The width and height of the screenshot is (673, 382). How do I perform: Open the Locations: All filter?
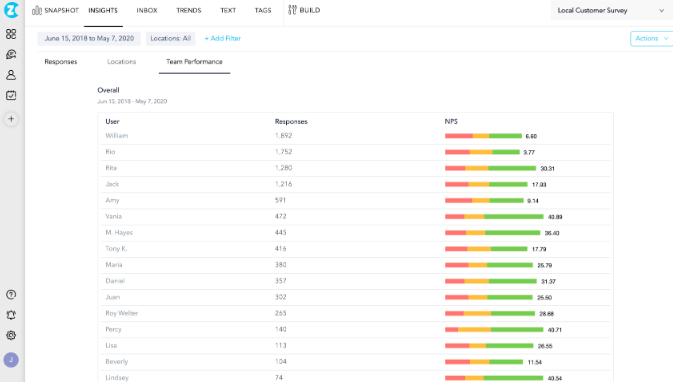click(x=170, y=39)
